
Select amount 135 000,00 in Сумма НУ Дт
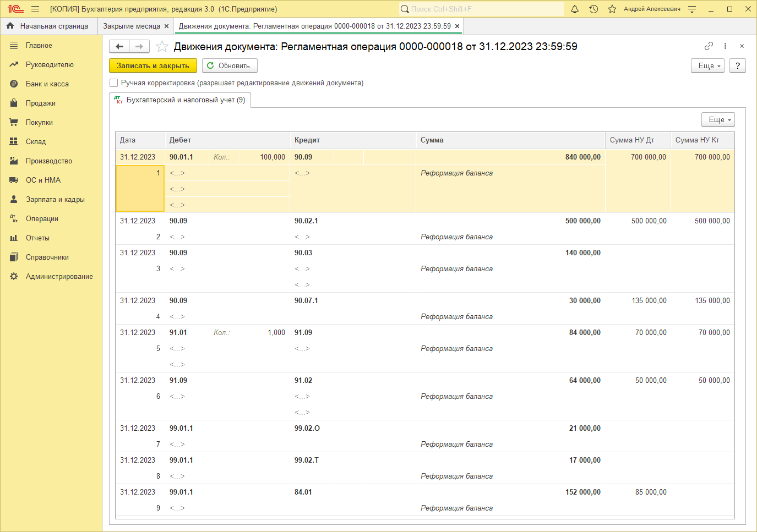[x=649, y=301]
